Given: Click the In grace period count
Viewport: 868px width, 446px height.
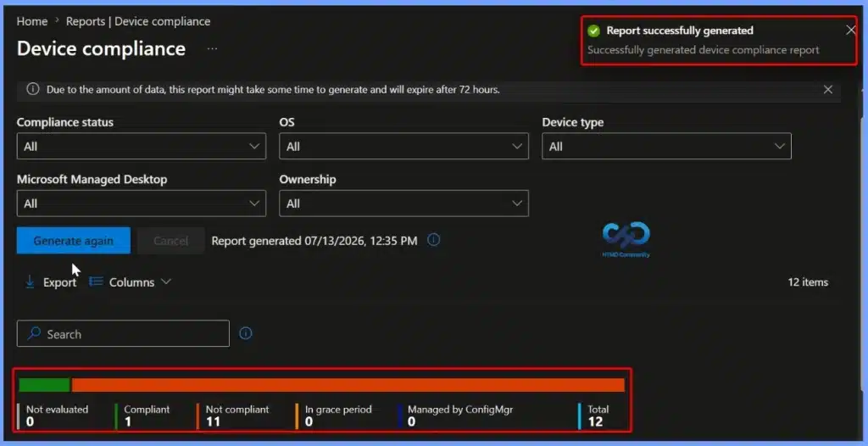Looking at the screenshot, I should (309, 421).
